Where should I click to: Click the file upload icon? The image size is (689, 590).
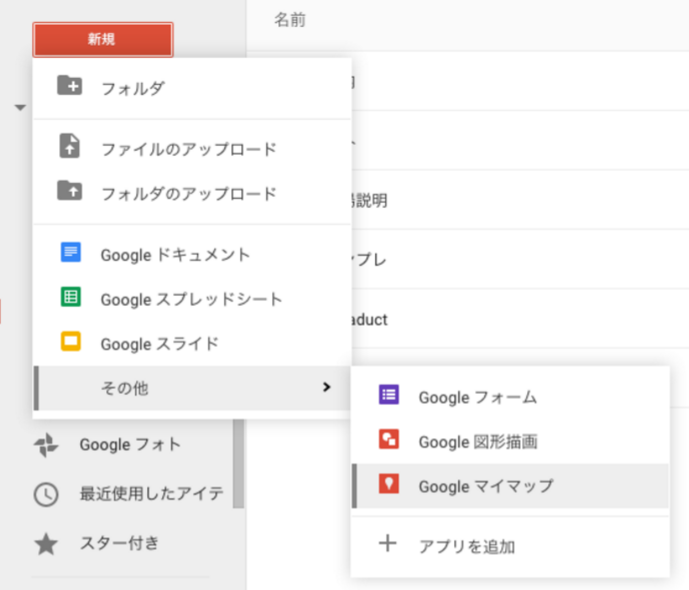point(69,145)
